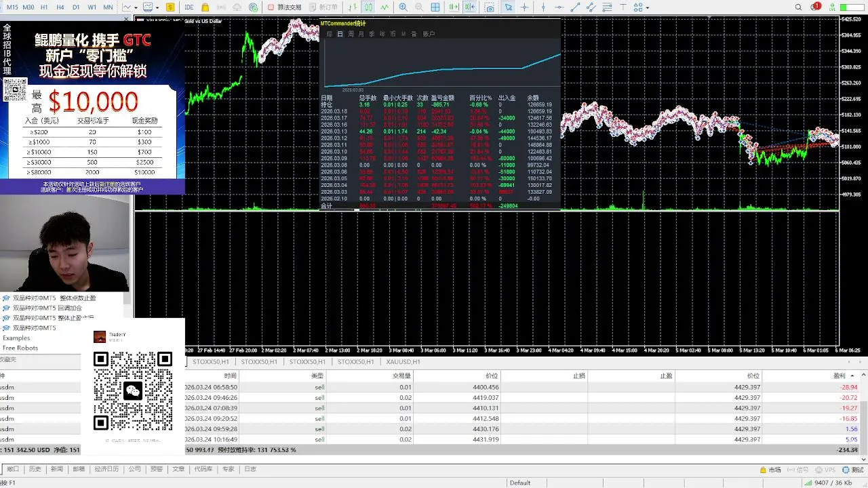
Task: Click 双品种对冲MT5 回调加仓 navigator item
Action: click(47, 308)
